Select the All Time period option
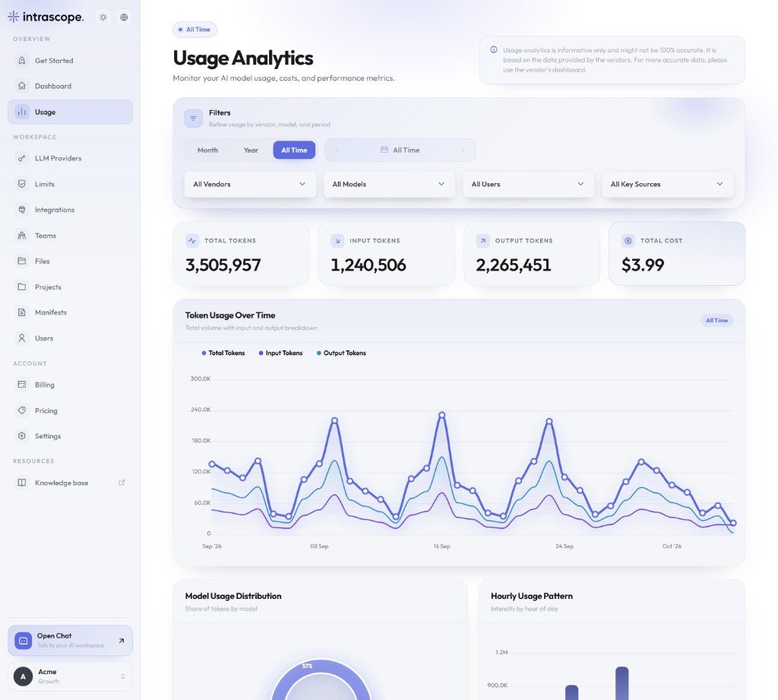The width and height of the screenshot is (778, 700). [x=294, y=150]
